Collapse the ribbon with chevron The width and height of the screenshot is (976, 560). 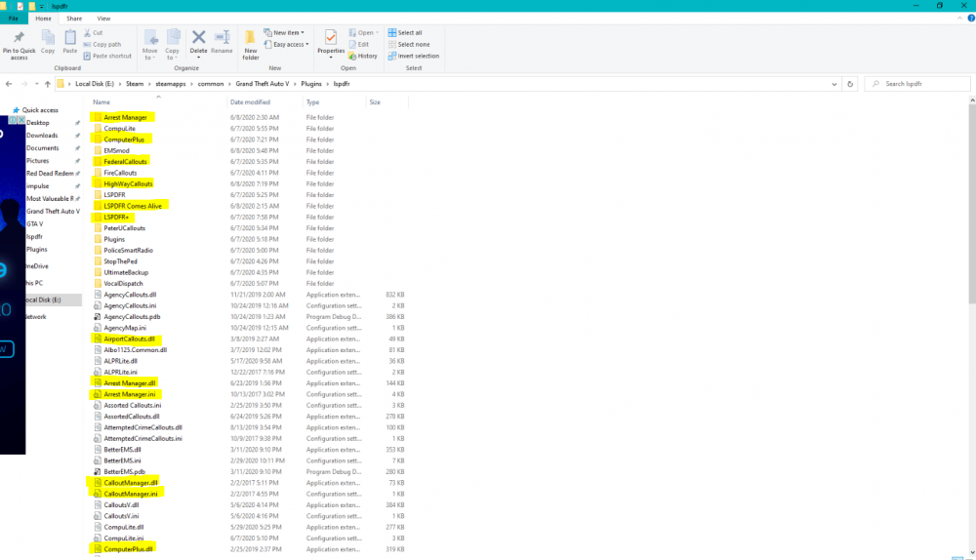(x=959, y=19)
